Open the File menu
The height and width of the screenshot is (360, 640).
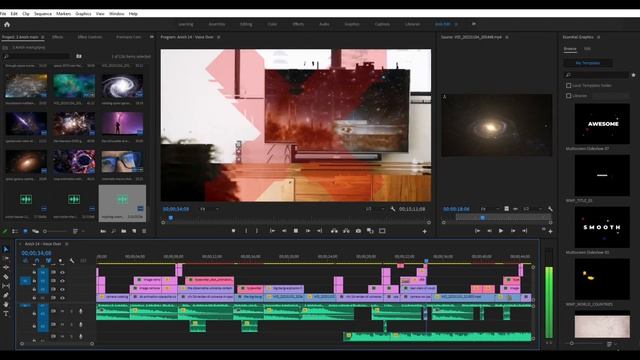pyautogui.click(x=3, y=13)
